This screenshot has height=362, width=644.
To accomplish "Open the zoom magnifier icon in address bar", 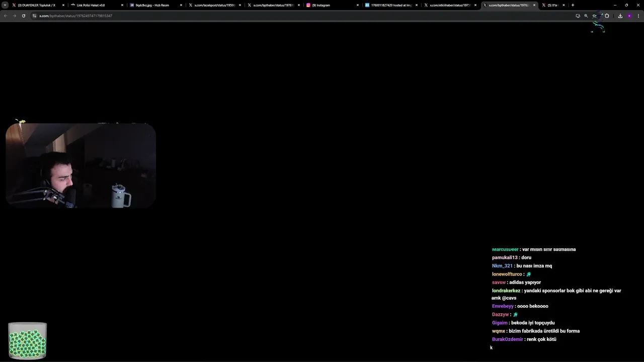I will click(586, 16).
